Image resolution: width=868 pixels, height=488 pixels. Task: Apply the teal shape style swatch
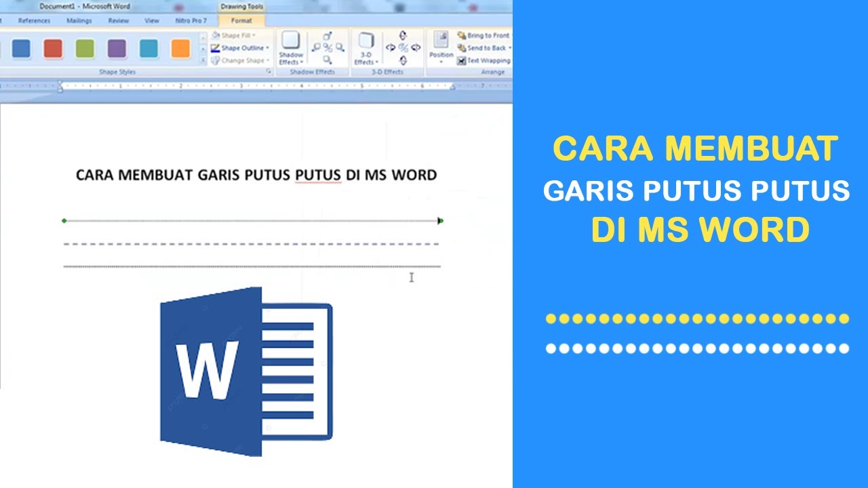(x=149, y=48)
